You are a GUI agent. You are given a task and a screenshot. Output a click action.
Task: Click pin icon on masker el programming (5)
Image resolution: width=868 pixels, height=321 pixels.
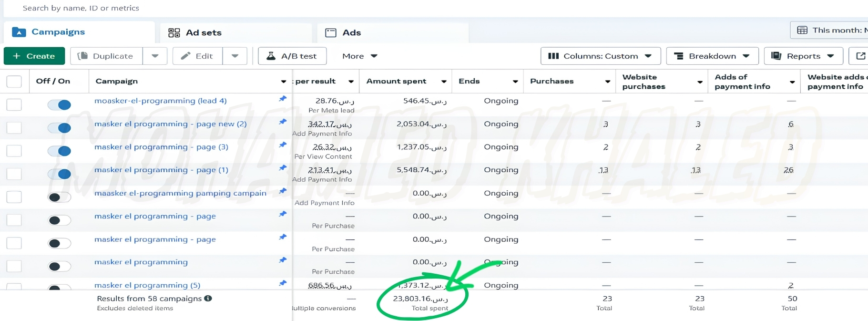283,283
